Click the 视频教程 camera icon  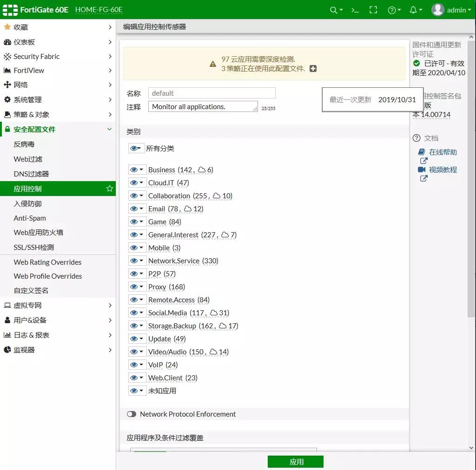(422, 170)
